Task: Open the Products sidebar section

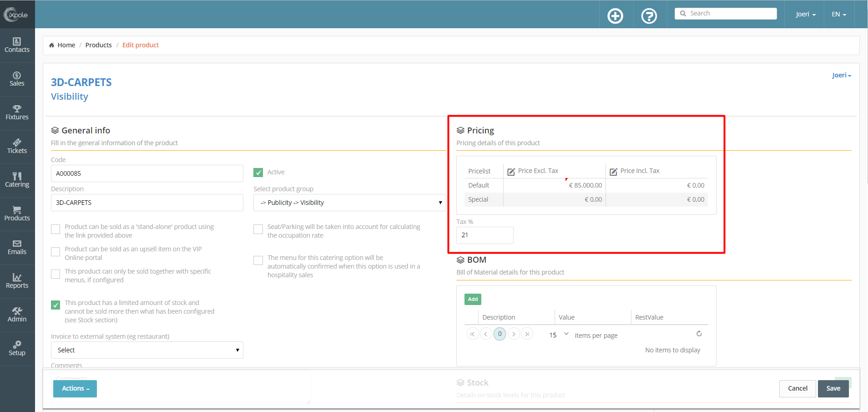Action: coord(17,214)
